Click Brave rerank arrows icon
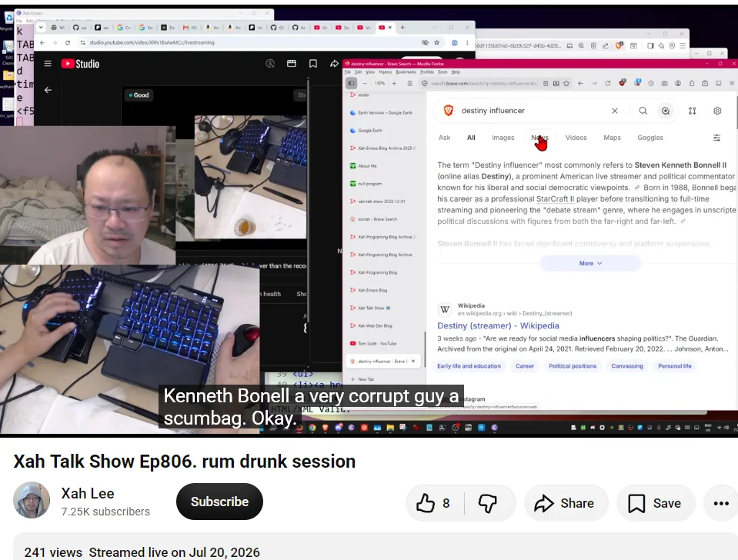This screenshot has width=738, height=560. click(692, 111)
